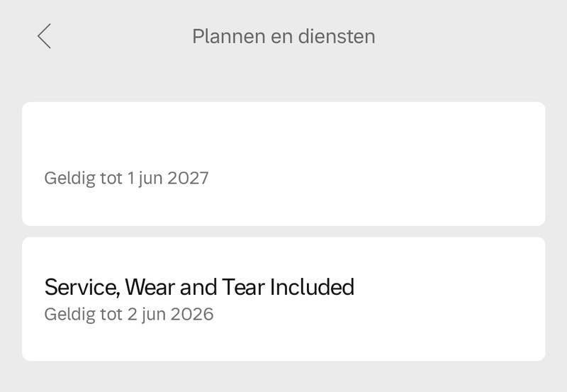Click the Service, Wear and Tear Included title
This screenshot has width=567, height=392.
(x=199, y=287)
